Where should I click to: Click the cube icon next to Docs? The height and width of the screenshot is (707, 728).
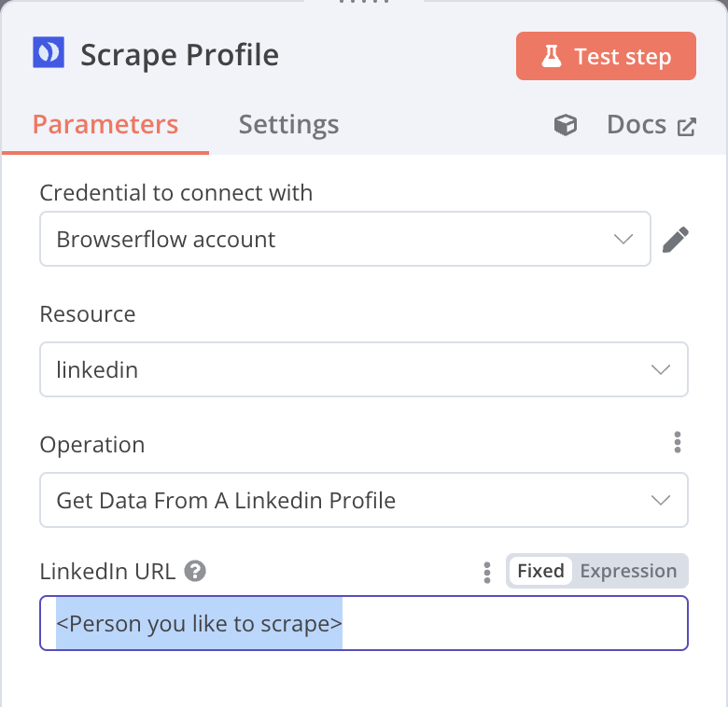pyautogui.click(x=566, y=125)
